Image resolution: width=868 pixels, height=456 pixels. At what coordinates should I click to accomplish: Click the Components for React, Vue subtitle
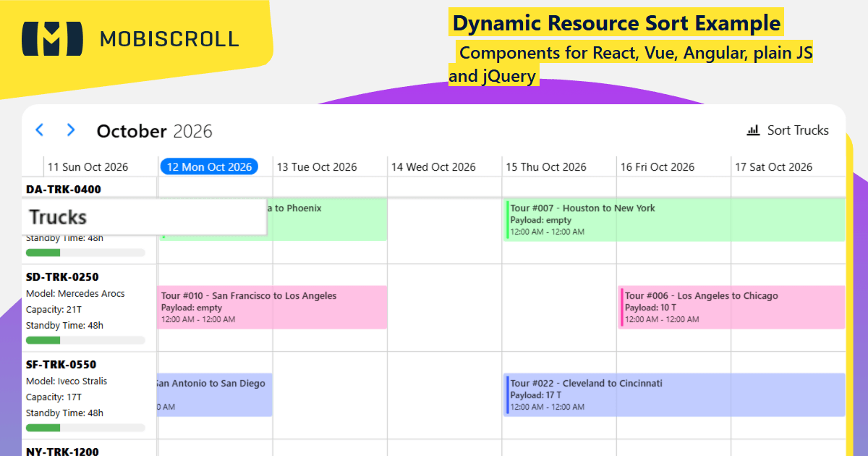[630, 64]
